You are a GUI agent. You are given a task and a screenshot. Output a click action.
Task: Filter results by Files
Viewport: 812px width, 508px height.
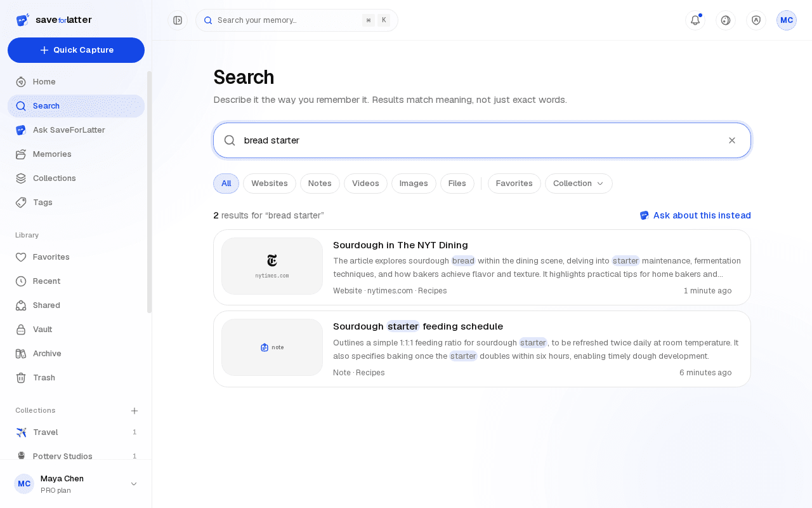(457, 184)
